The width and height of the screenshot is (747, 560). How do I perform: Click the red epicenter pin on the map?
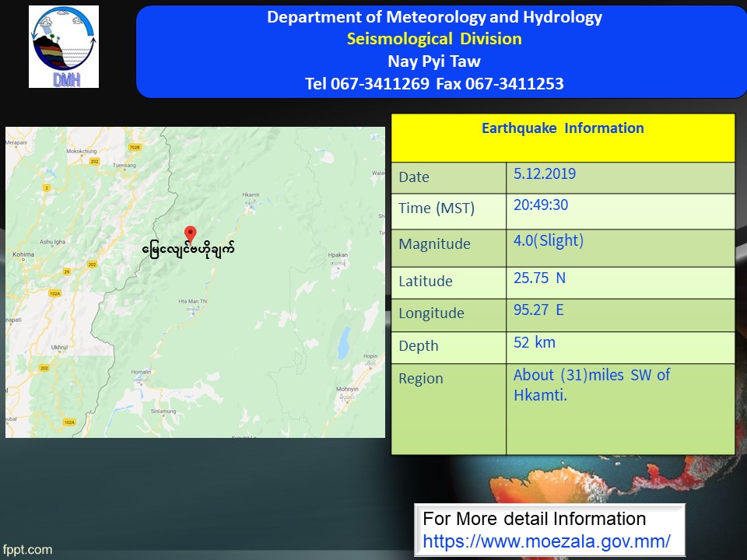tap(190, 234)
